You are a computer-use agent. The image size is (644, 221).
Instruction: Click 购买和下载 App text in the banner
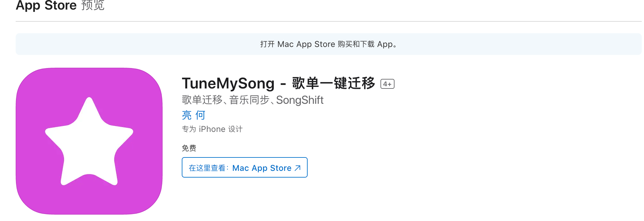click(x=365, y=44)
